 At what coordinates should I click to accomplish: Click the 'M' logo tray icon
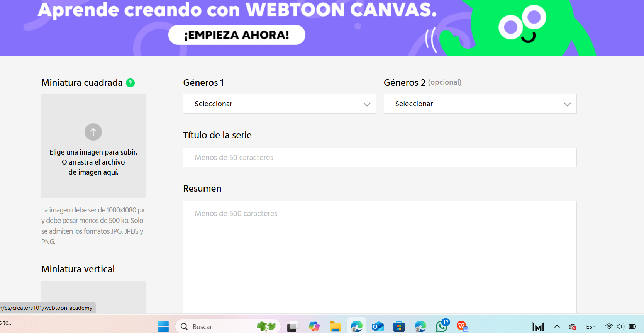[x=538, y=327]
